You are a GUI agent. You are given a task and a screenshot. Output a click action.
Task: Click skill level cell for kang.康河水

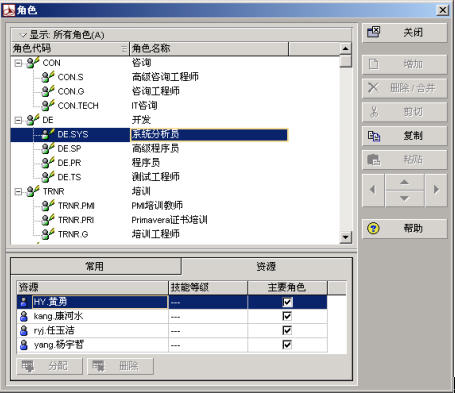tap(208, 316)
